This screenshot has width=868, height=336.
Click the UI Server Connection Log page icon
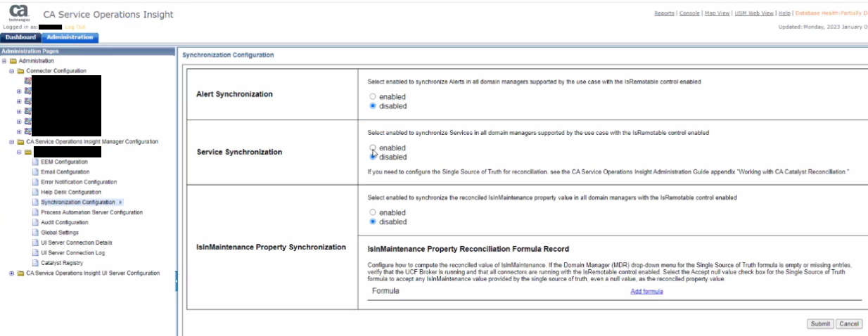tap(35, 252)
